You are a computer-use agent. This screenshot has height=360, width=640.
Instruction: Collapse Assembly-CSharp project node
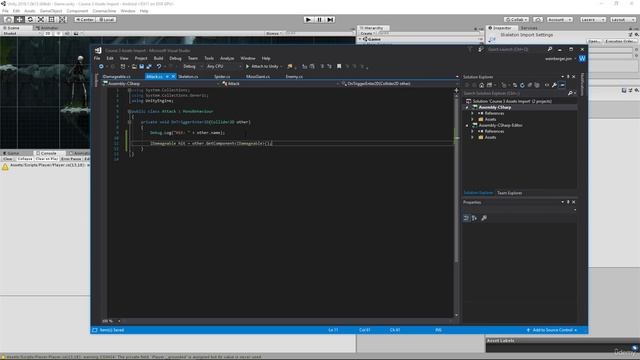click(x=468, y=107)
